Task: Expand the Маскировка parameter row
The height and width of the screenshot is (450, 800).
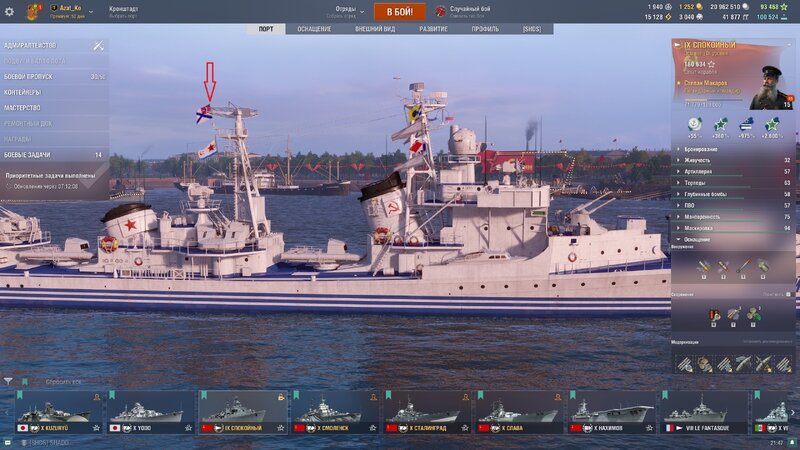Action: (x=733, y=228)
